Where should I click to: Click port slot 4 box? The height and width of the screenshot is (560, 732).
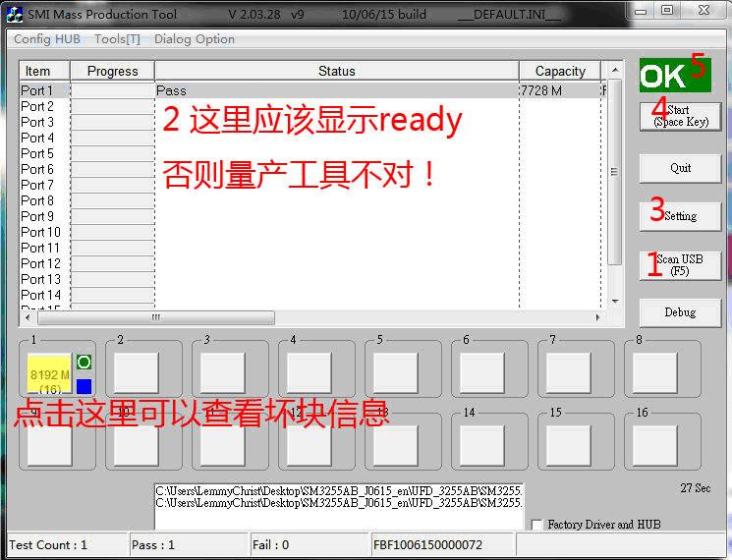pos(310,372)
